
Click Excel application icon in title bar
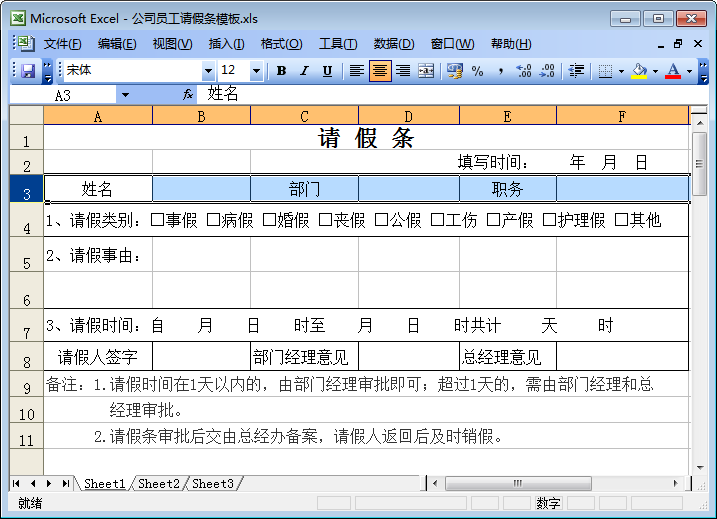point(19,18)
